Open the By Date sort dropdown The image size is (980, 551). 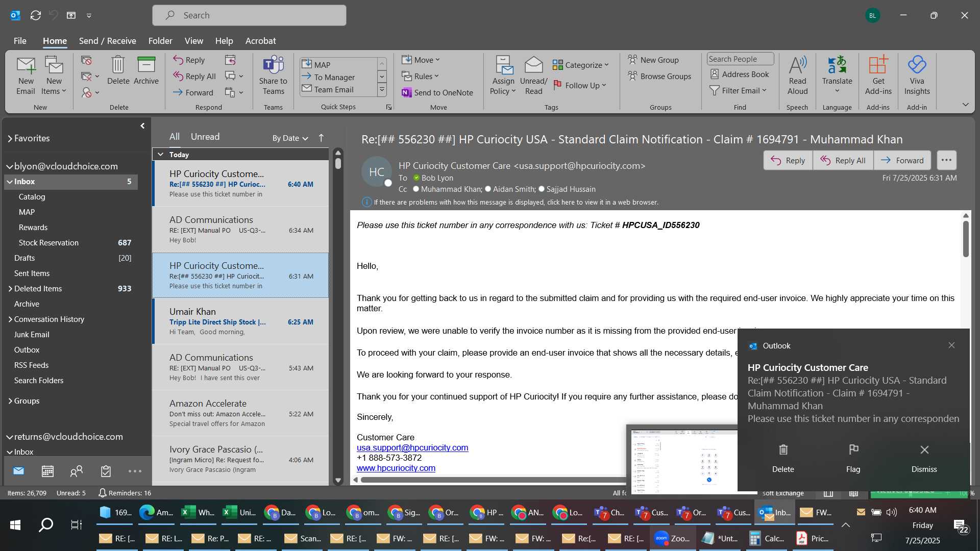coord(290,138)
